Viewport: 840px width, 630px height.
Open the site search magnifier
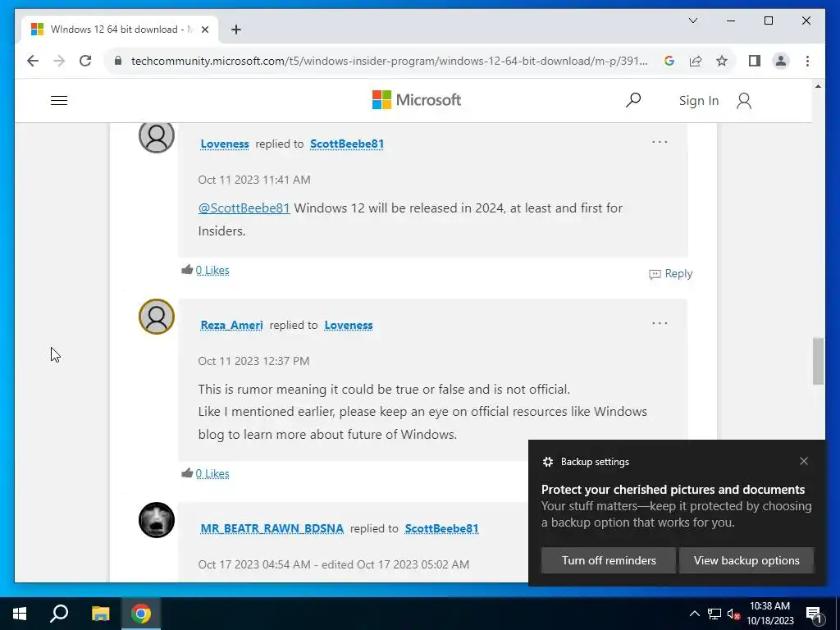pyautogui.click(x=633, y=100)
